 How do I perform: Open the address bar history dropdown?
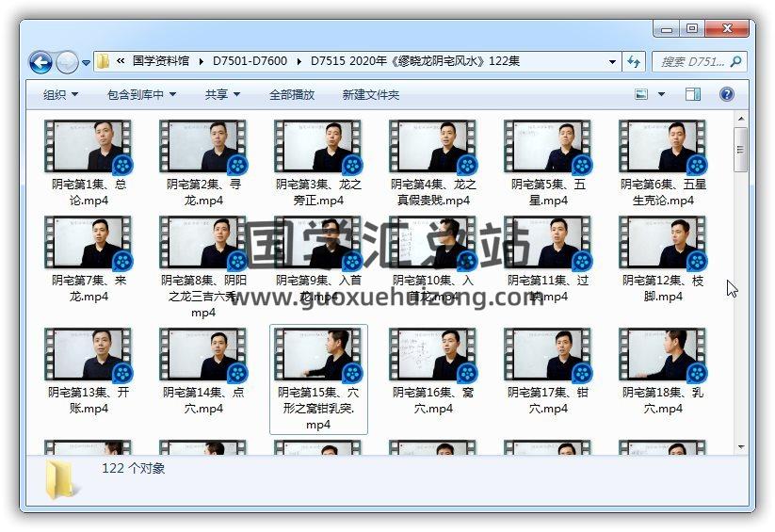[612, 62]
